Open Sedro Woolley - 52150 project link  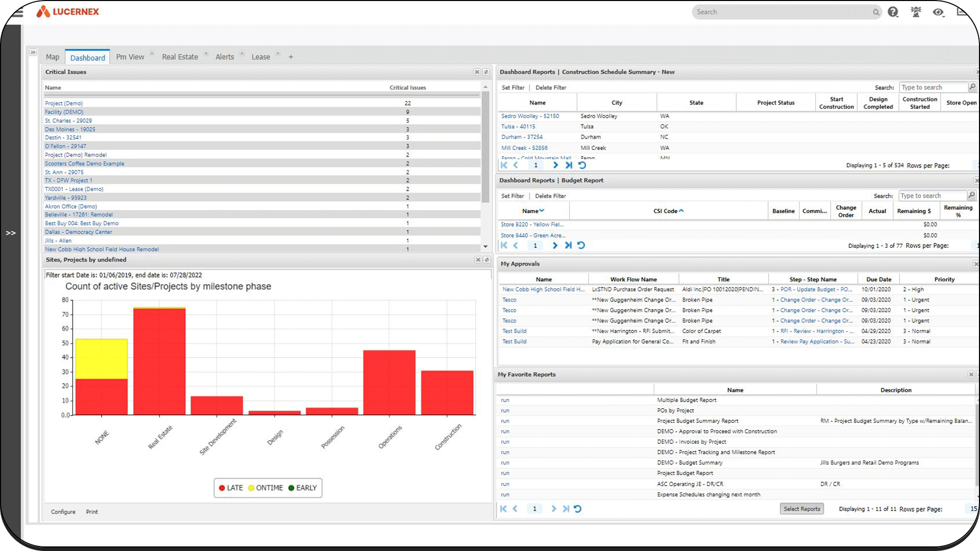tap(530, 116)
